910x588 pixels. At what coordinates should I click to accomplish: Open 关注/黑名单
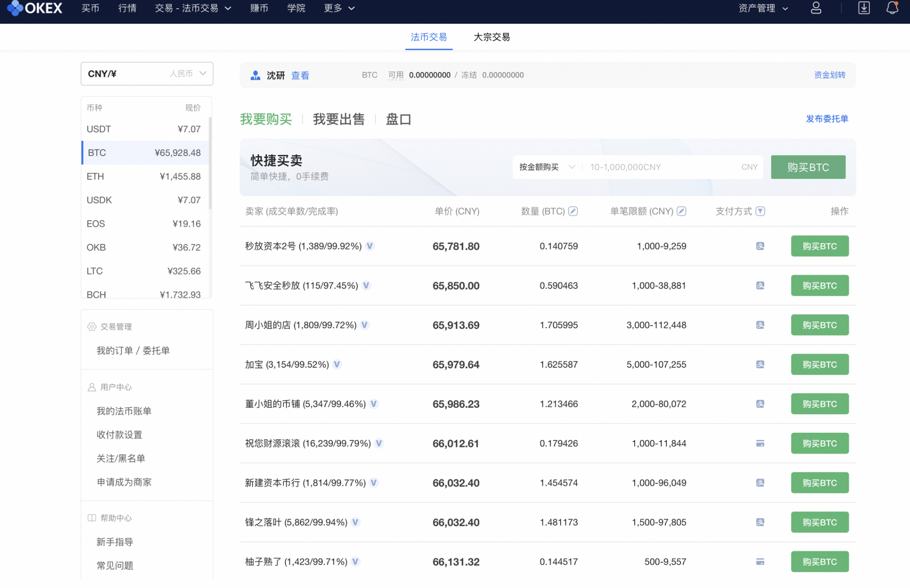(x=121, y=458)
